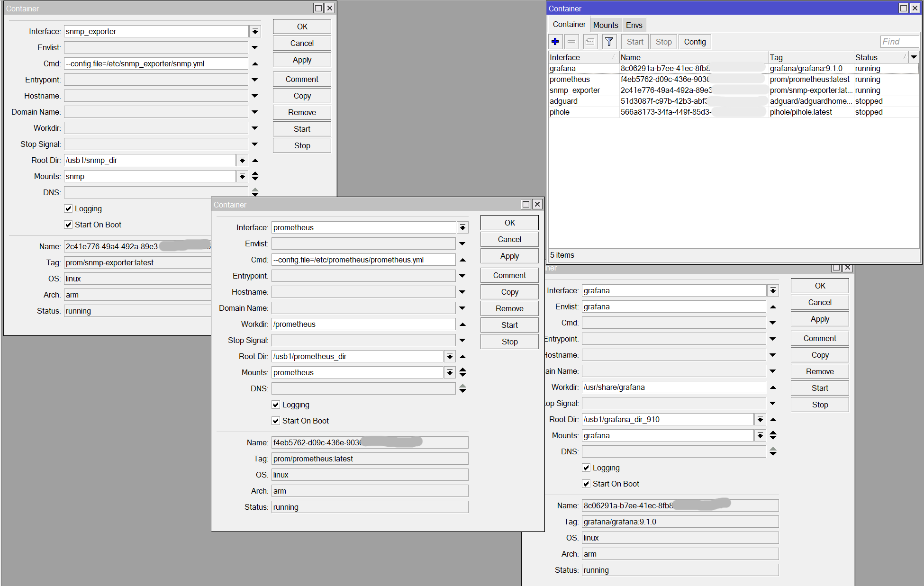Toggle Logging checkbox in prometheus dialog
Screen dimensions: 924x586
click(x=276, y=405)
